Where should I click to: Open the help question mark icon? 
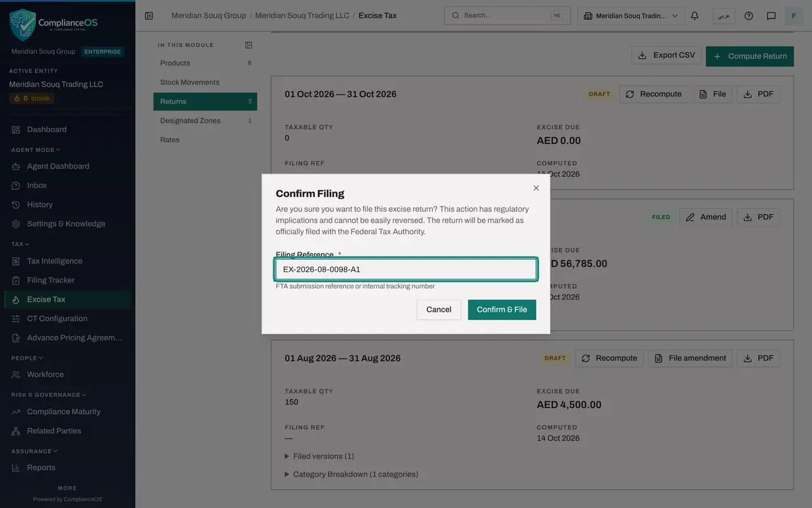click(749, 16)
